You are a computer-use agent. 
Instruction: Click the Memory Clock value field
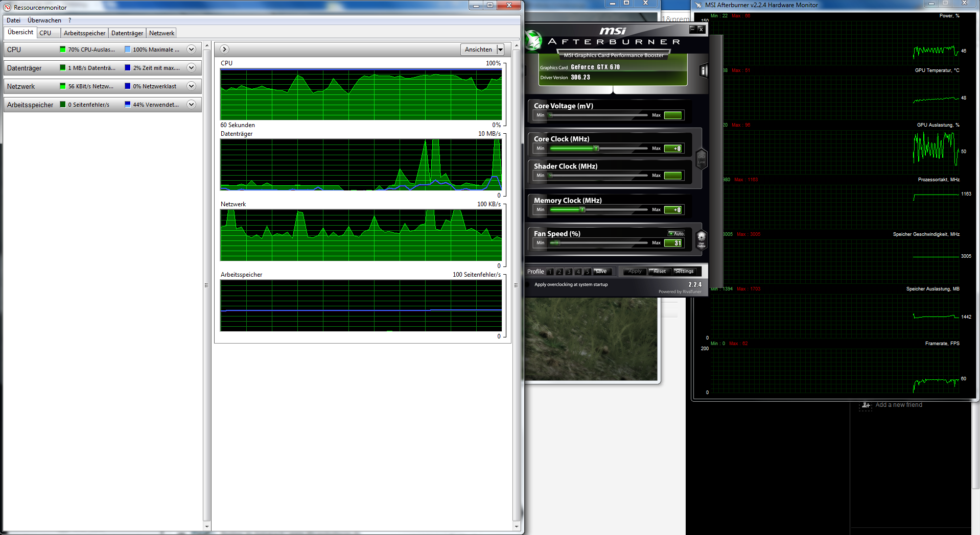(673, 210)
